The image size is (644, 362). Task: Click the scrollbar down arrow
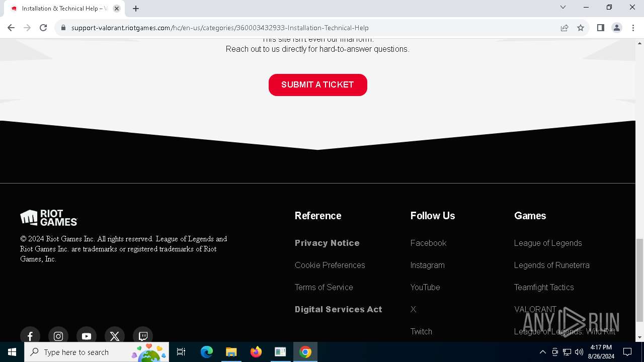(x=639, y=337)
